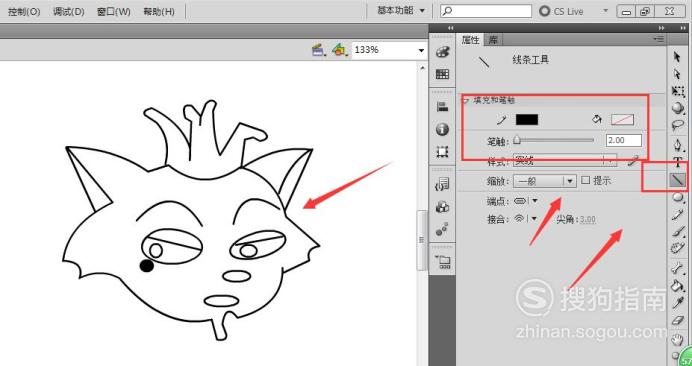The width and height of the screenshot is (692, 366).
Task: Select the Line tool in toolbar
Action: [x=677, y=180]
